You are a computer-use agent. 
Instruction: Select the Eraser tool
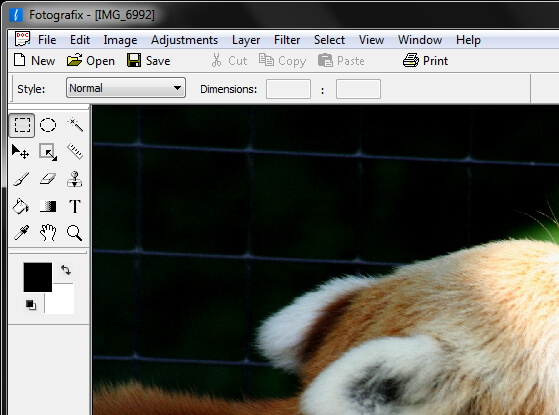(48, 179)
